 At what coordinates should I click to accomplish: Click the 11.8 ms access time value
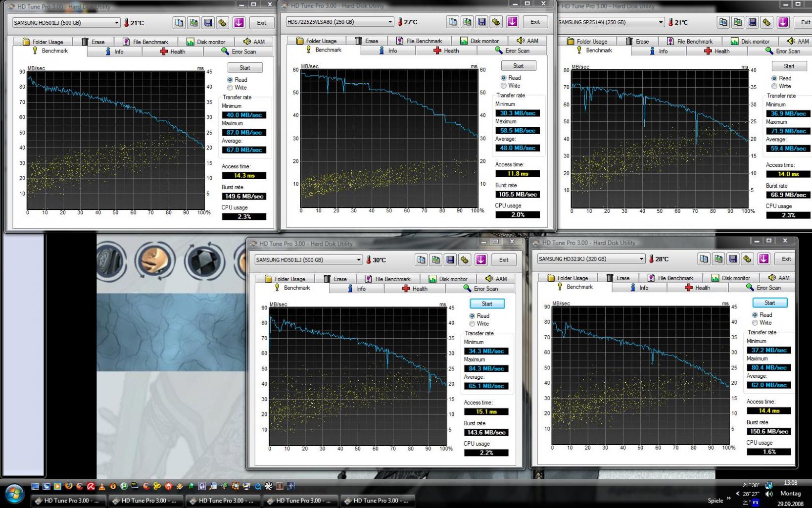(x=518, y=174)
